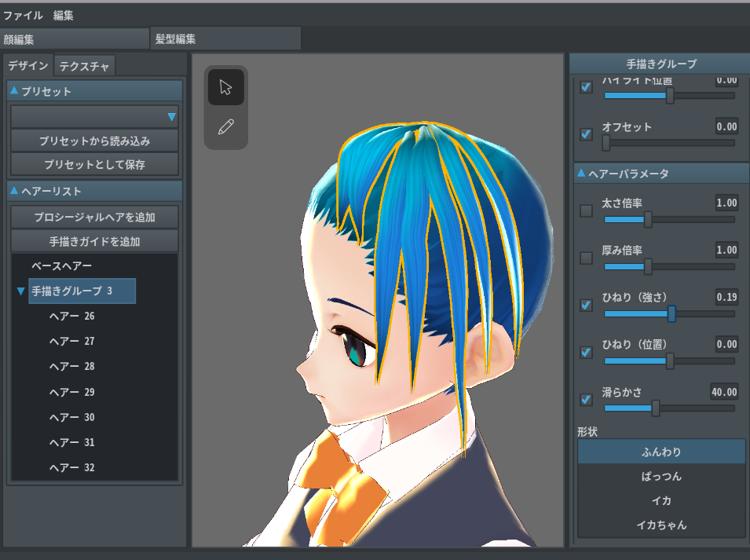Click 手描きガイドを追加 button
Viewport: 750px width, 560px height.
[95, 241]
